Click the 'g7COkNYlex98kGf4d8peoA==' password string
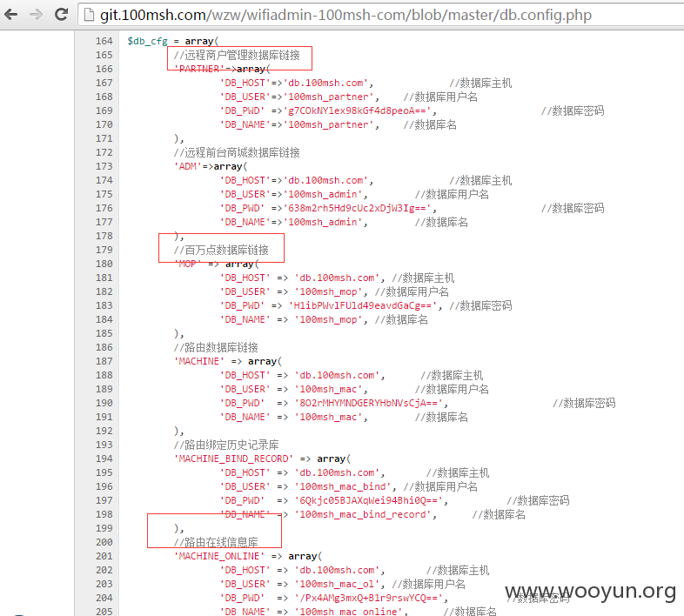This screenshot has height=616, width=684. click(x=357, y=110)
